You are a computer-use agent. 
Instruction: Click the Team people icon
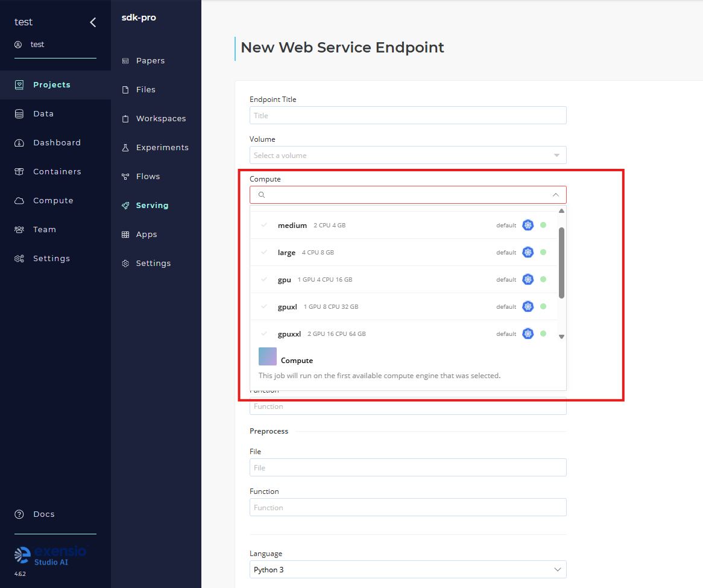(19, 230)
